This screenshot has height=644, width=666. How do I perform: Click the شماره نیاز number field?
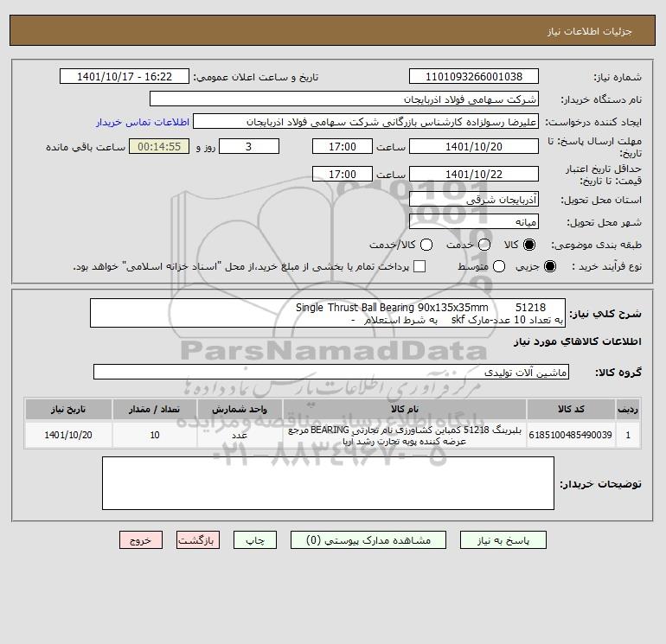pos(474,76)
